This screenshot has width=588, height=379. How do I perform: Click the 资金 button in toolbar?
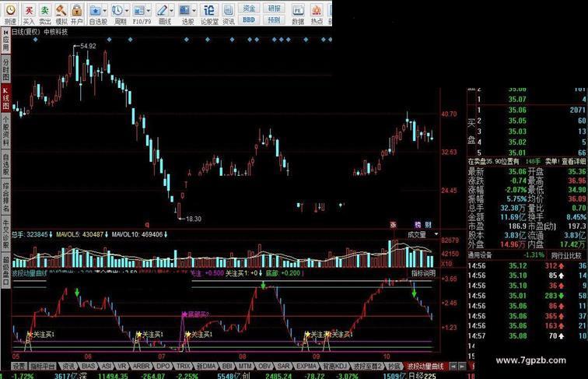tap(249, 9)
